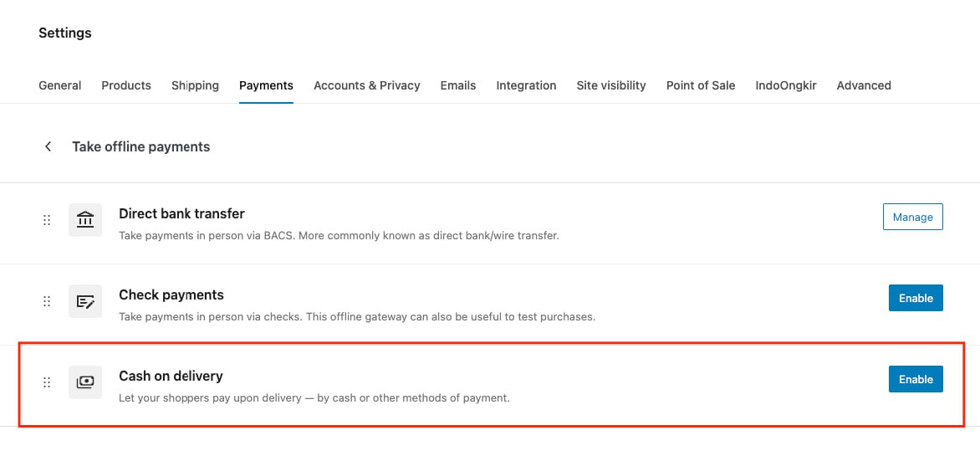980x456 pixels.
Task: Click the Cash on delivery title
Action: tap(171, 376)
